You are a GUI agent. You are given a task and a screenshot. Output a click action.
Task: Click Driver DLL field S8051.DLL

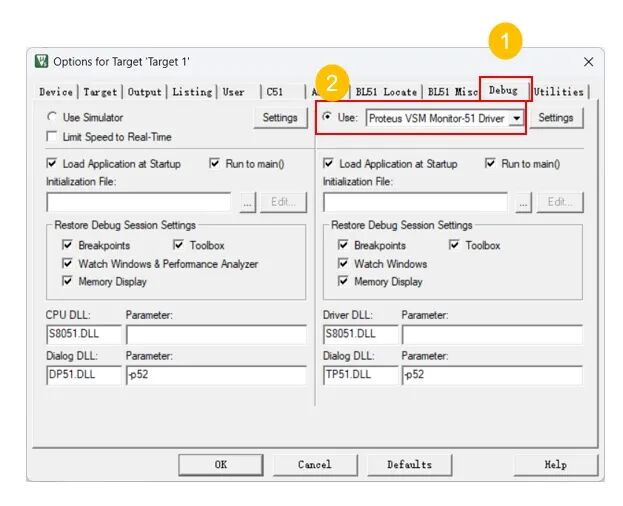360,334
